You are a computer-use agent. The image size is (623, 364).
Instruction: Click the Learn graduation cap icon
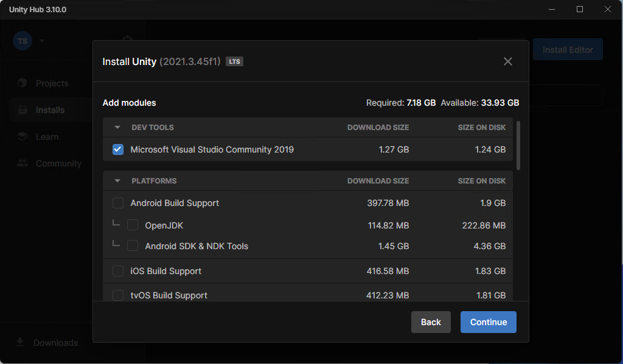[x=23, y=137]
